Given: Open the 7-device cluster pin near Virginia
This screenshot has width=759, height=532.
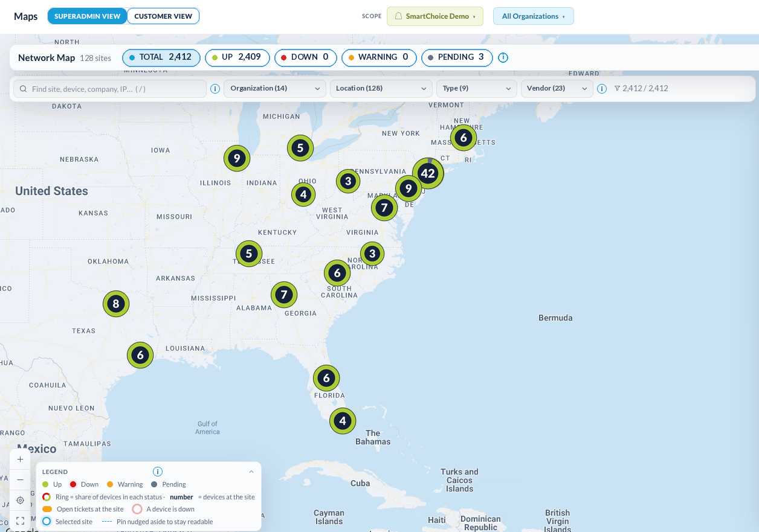Looking at the screenshot, I should (384, 208).
